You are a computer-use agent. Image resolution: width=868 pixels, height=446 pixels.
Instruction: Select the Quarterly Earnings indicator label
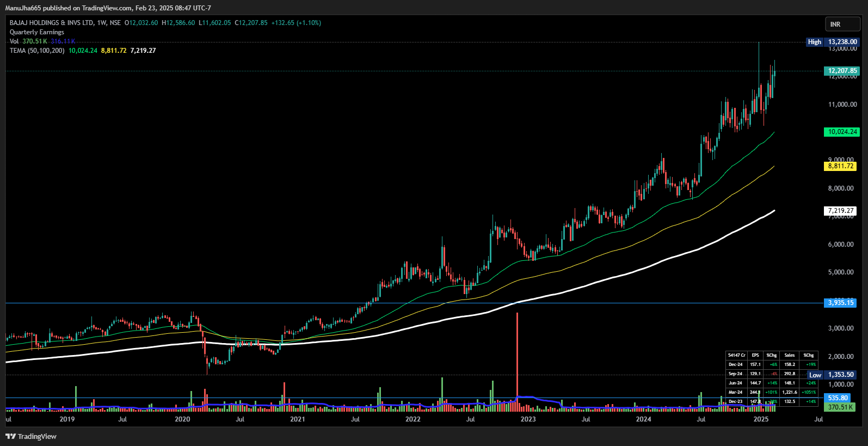[37, 32]
